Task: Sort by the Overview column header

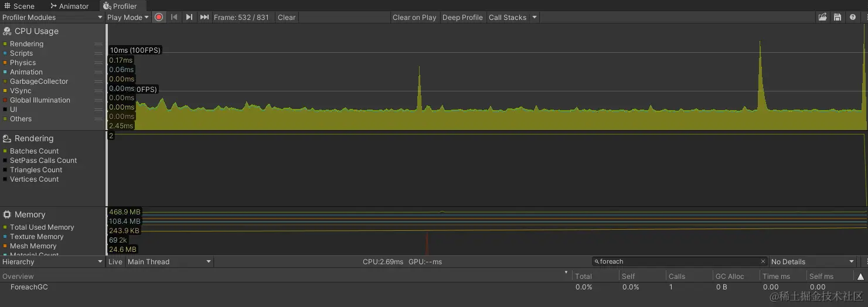Action: point(286,277)
